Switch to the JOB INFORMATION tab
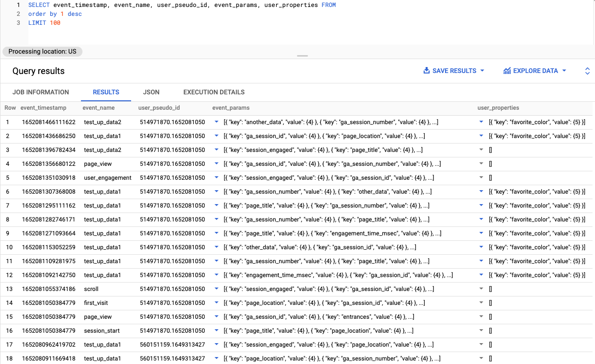595x364 pixels. click(41, 92)
